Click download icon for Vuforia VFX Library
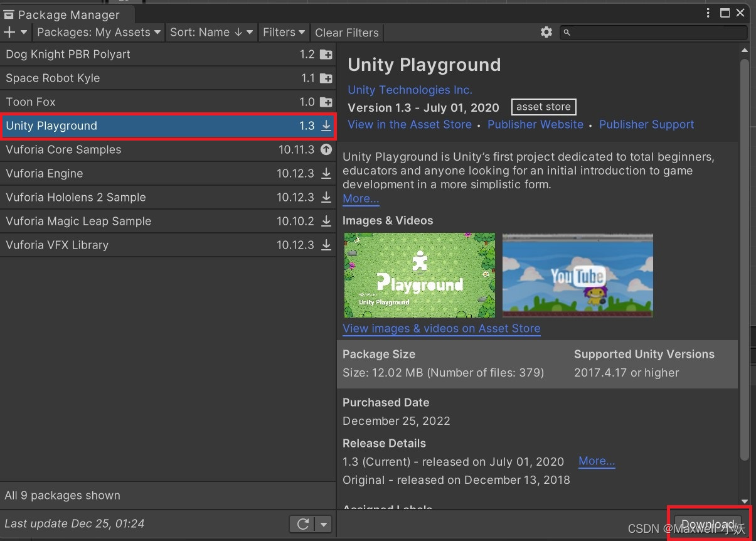This screenshot has height=541, width=756. point(326,245)
